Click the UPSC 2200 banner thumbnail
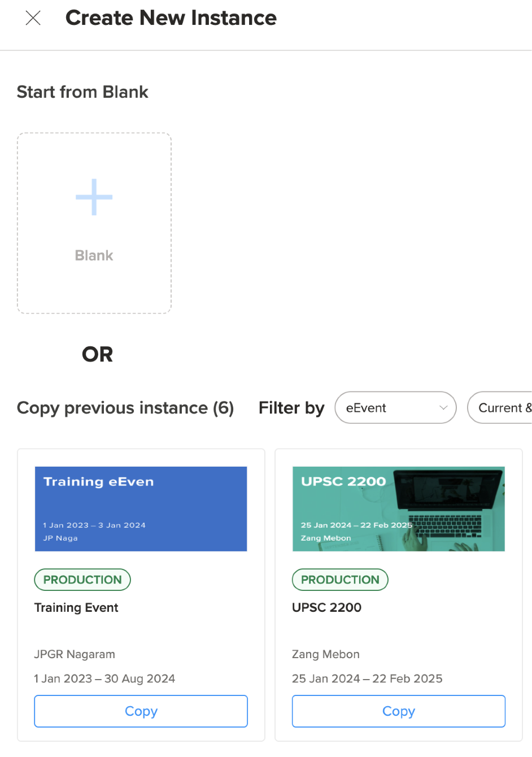 (x=398, y=508)
